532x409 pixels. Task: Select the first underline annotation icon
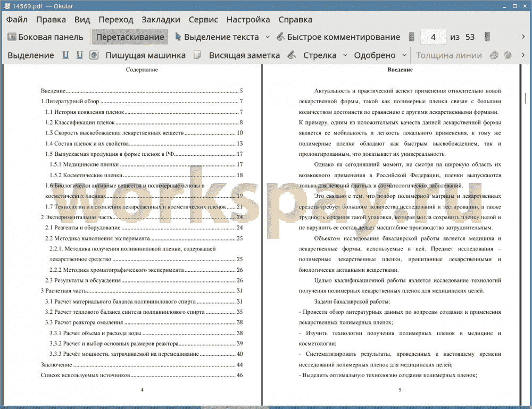(65, 55)
